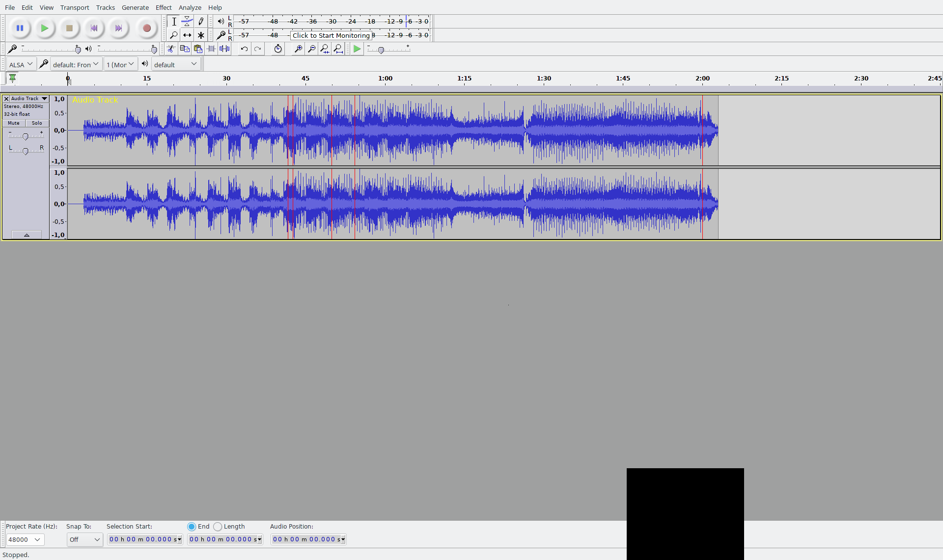This screenshot has height=560, width=943.
Task: Toggle the pinned playhead icon on timeline
Action: [x=13, y=78]
